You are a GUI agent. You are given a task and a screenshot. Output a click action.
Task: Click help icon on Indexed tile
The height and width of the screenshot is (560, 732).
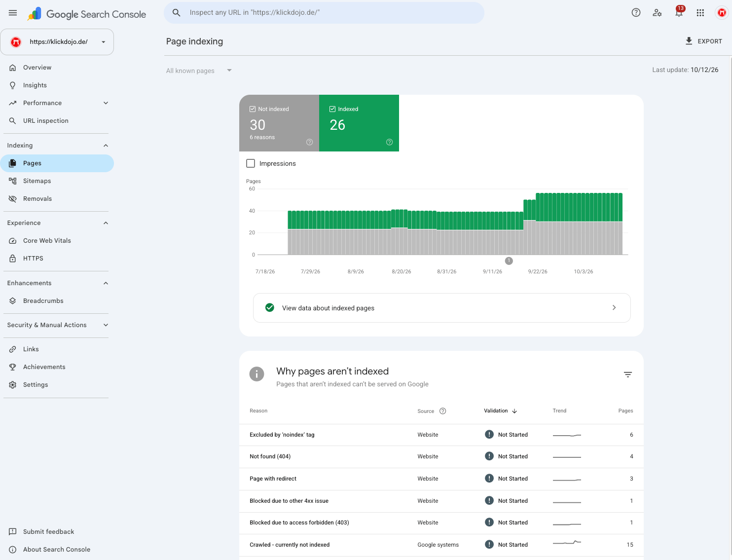(389, 142)
